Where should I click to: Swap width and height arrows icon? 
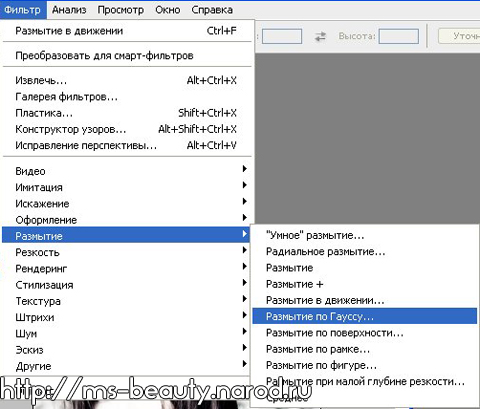tap(320, 36)
